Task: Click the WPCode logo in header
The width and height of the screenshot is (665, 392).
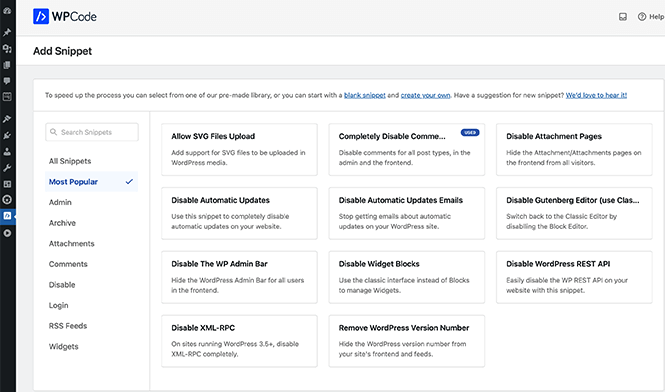Action: click(x=65, y=17)
